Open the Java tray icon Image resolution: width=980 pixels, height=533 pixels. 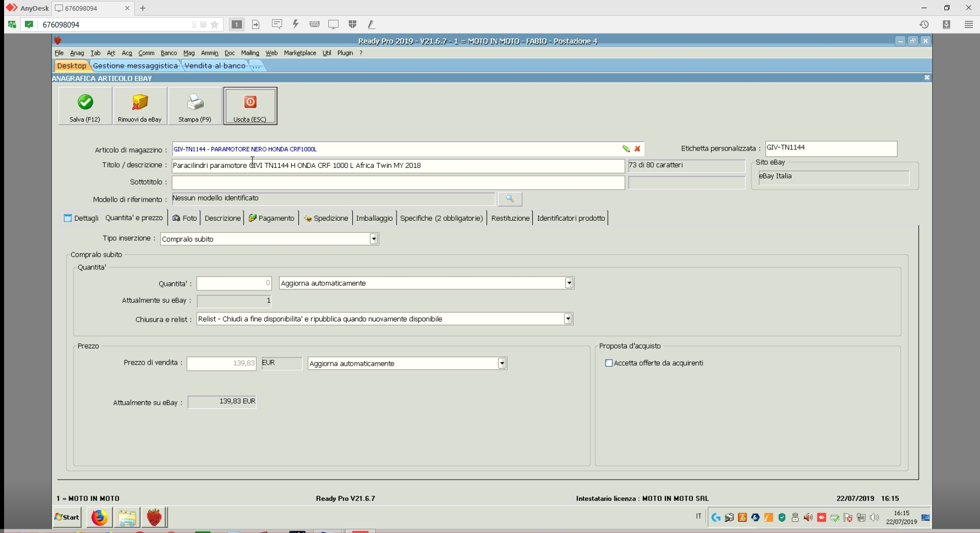coord(742,518)
